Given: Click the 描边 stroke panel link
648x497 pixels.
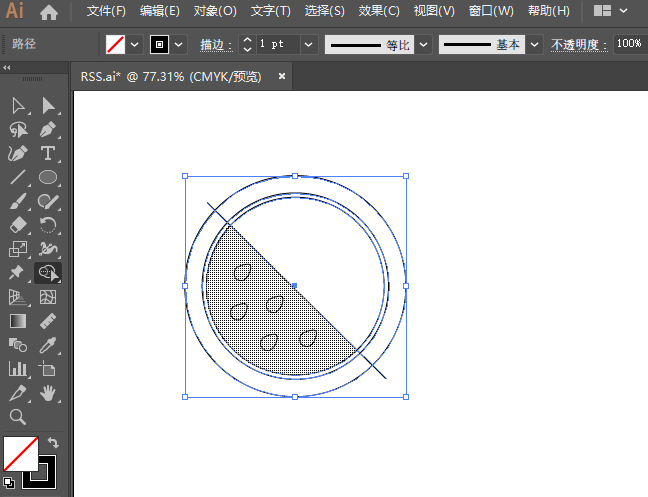Looking at the screenshot, I should point(215,45).
